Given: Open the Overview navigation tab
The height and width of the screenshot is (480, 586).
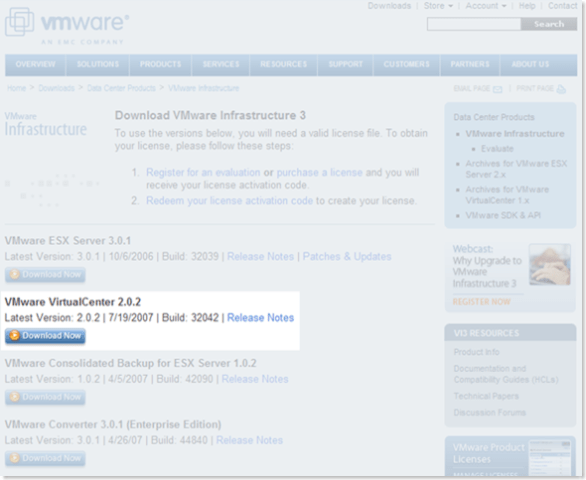Looking at the screenshot, I should (36, 64).
